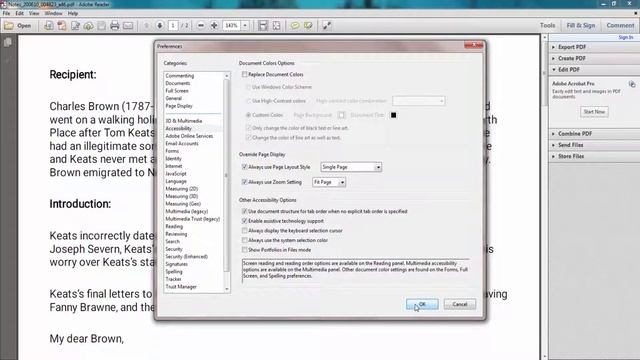Toggle Use document structure for tab order checkbox
Screen dimensions: 640x360
click(244, 211)
